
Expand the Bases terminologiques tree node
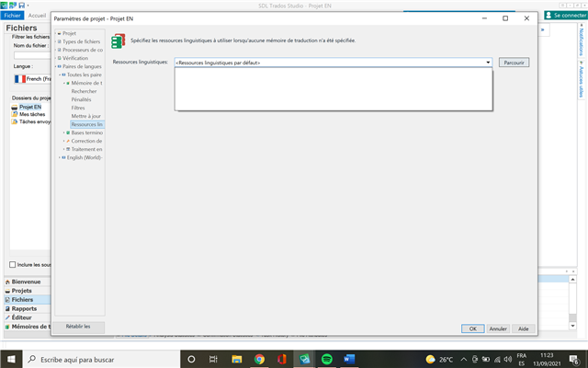coord(66,132)
